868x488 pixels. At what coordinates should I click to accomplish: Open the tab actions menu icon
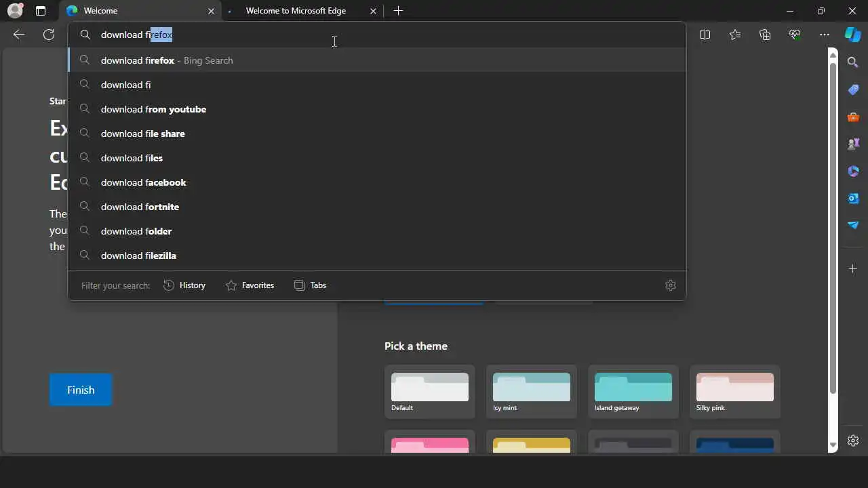pyautogui.click(x=41, y=11)
